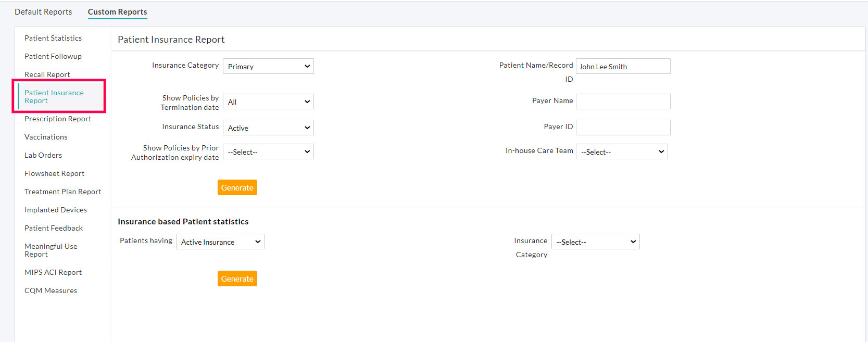868x342 pixels.
Task: Expand Prior Authorization expiry date dropdown
Action: coord(268,152)
